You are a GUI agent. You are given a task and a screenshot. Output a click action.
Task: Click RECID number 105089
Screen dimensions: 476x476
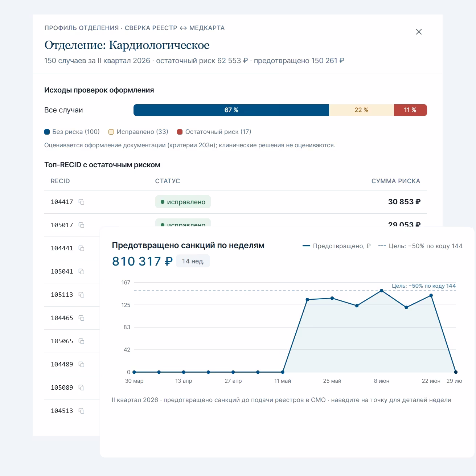click(62, 387)
